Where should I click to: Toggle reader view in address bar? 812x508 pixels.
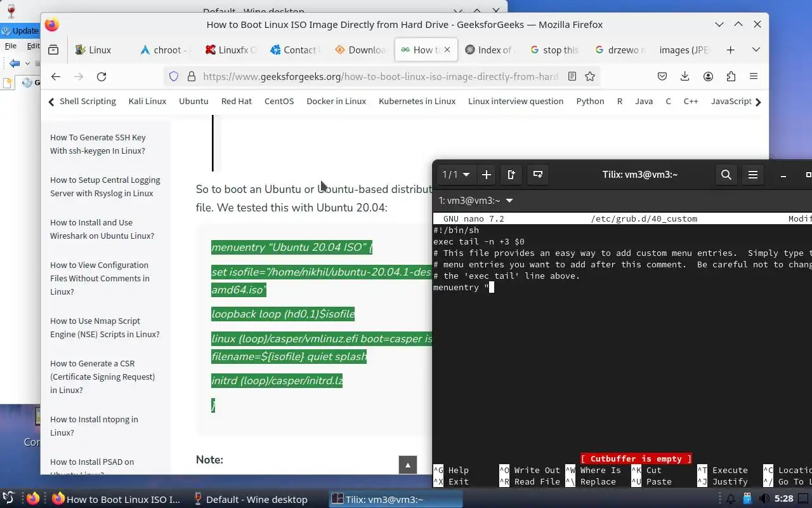572,76
